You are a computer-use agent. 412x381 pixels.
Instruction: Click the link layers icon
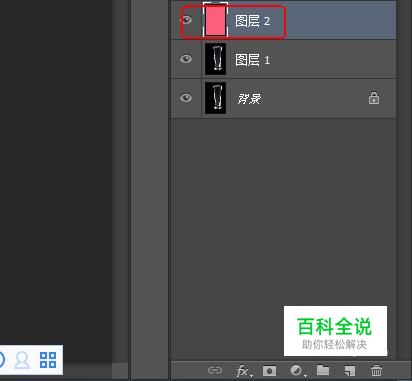pos(215,370)
